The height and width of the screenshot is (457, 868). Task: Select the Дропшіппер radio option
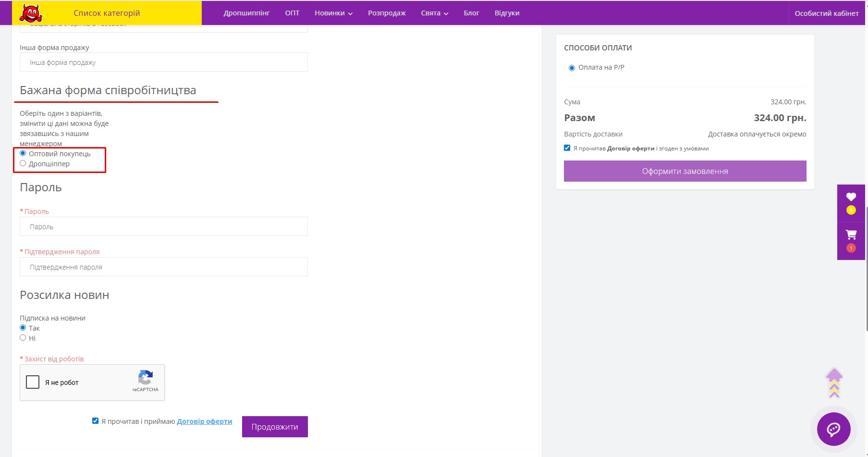[x=23, y=163]
